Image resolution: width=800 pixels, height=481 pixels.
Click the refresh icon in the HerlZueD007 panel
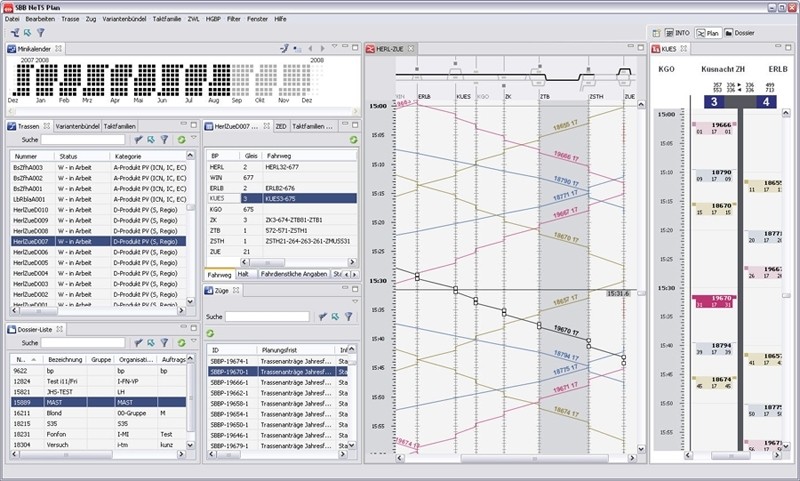pyautogui.click(x=353, y=140)
